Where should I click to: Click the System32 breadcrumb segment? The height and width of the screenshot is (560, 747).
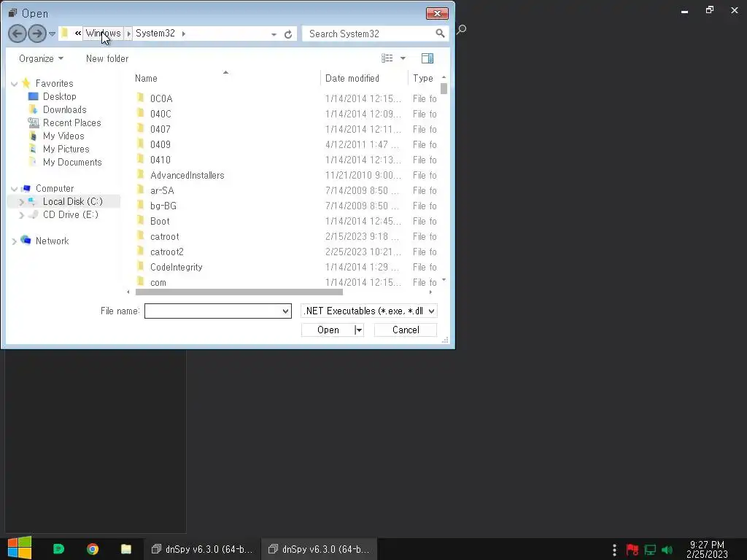click(155, 34)
